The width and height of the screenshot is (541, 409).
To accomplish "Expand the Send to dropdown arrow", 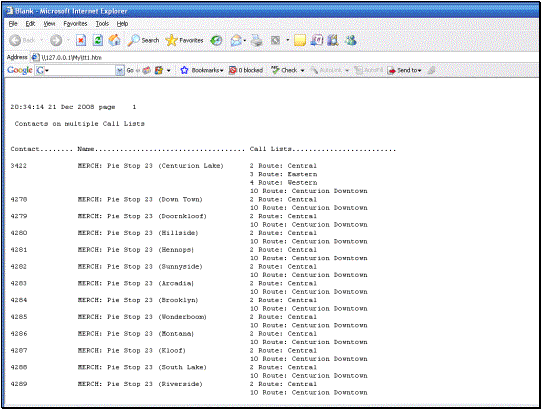I will 420,71.
